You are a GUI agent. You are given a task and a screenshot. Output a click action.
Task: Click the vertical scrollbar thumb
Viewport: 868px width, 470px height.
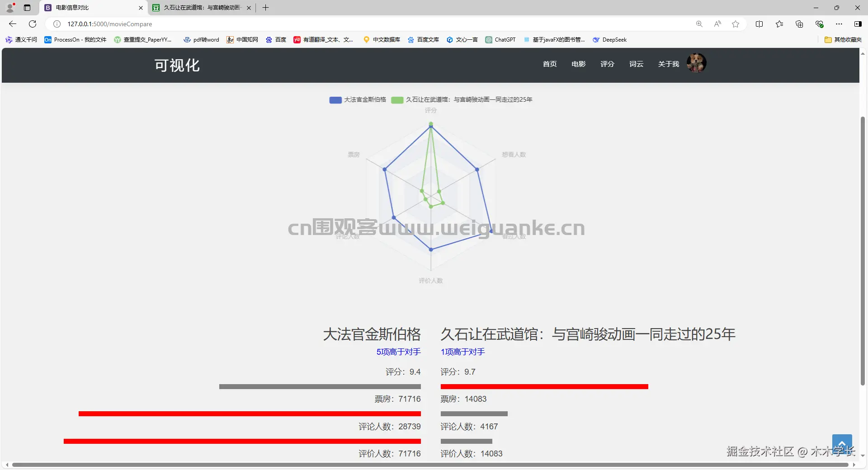(863, 251)
